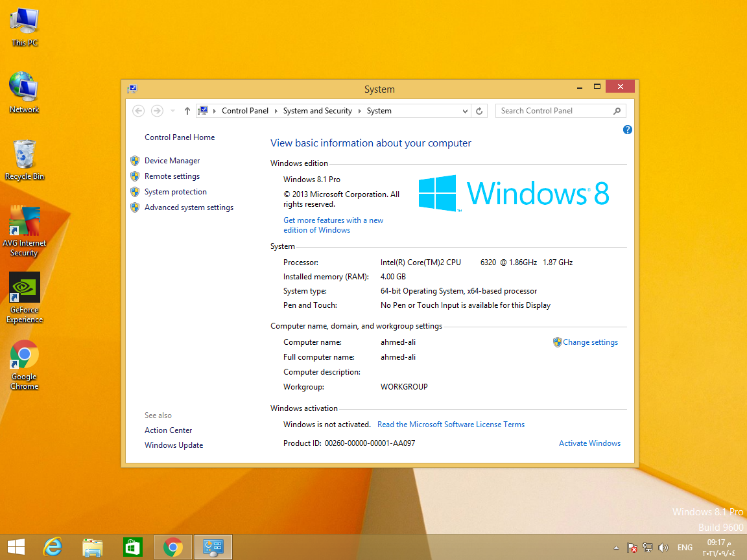The height and width of the screenshot is (560, 747).
Task: Open Windows Update link
Action: [173, 445]
